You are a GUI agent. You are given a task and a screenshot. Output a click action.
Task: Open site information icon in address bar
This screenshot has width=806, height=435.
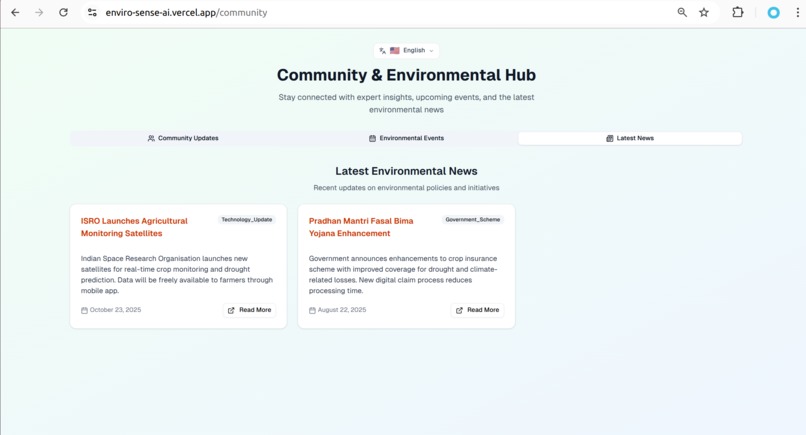[92, 12]
